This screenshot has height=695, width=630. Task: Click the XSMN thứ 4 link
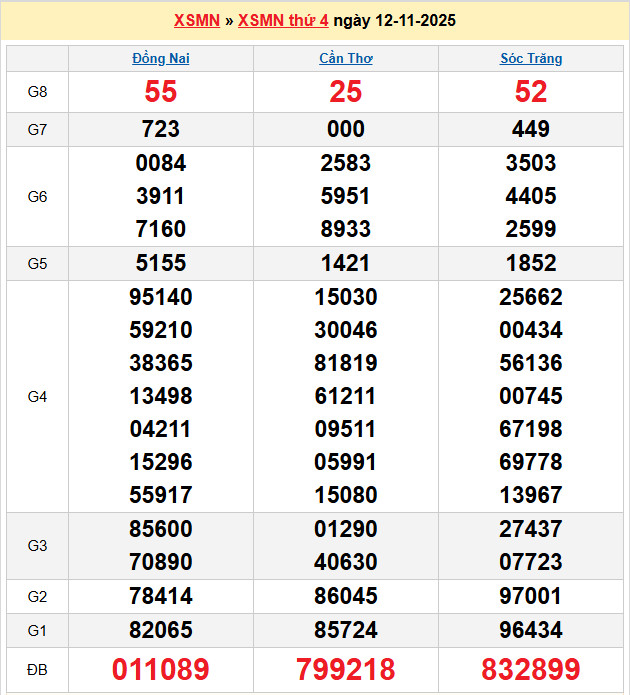click(x=283, y=20)
